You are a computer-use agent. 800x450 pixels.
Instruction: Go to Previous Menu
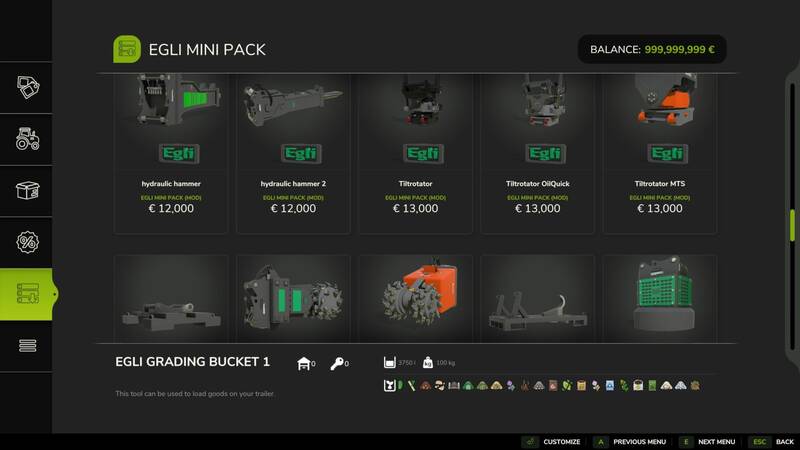631,442
